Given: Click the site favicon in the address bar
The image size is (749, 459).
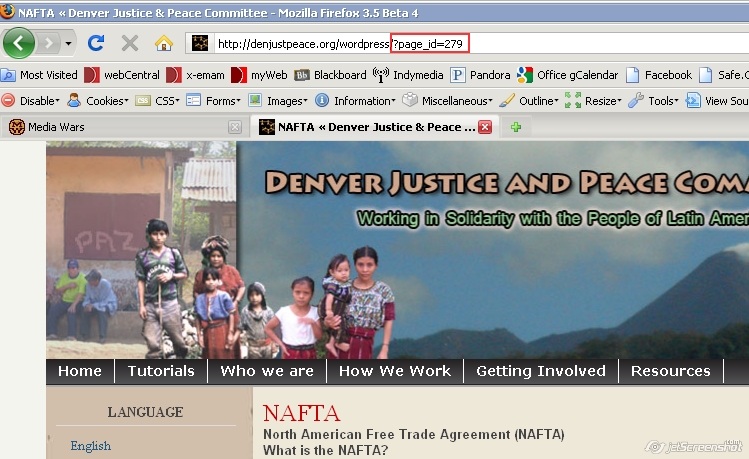Looking at the screenshot, I should tap(200, 43).
